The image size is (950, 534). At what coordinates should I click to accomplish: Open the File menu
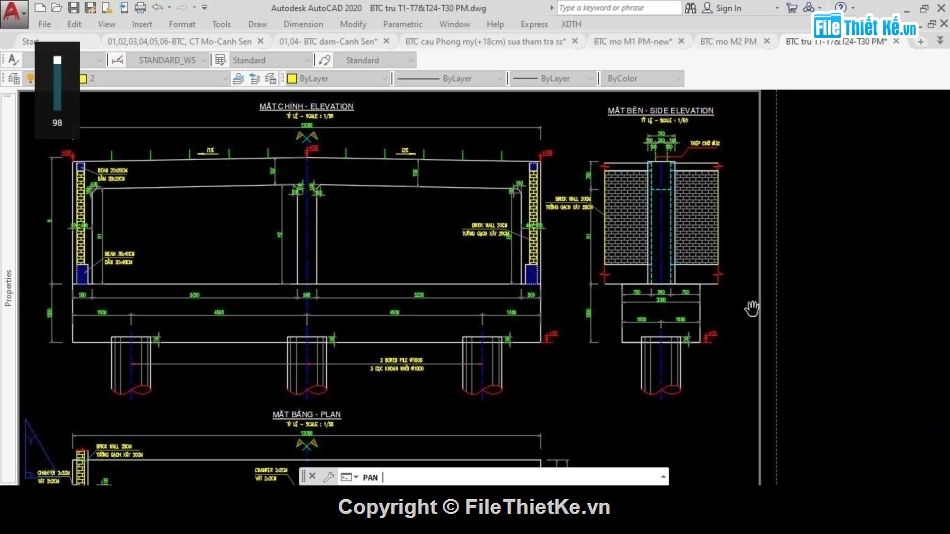coord(45,24)
